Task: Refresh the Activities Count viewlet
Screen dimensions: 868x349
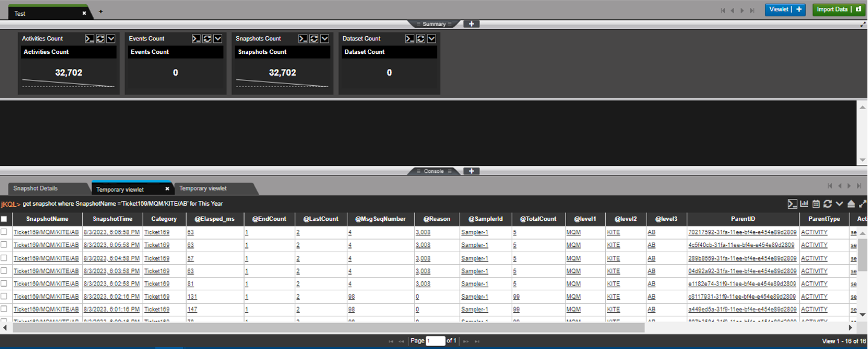Action: tap(100, 38)
